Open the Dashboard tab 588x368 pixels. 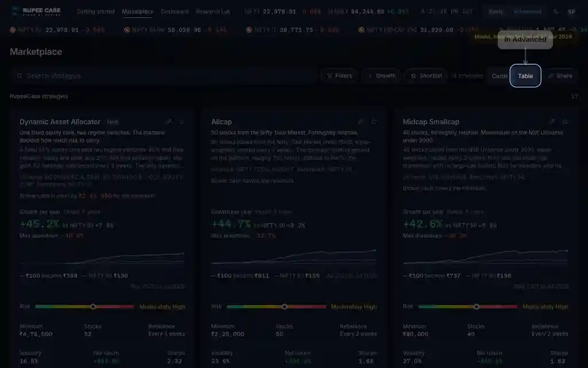175,11
